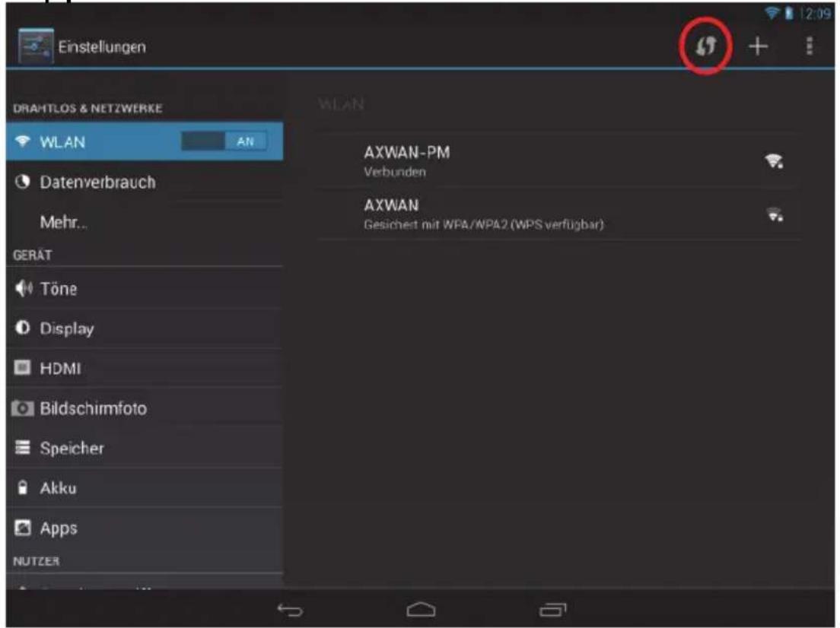The width and height of the screenshot is (840, 628).
Task: Open HDMI settings
Action: pos(144,368)
